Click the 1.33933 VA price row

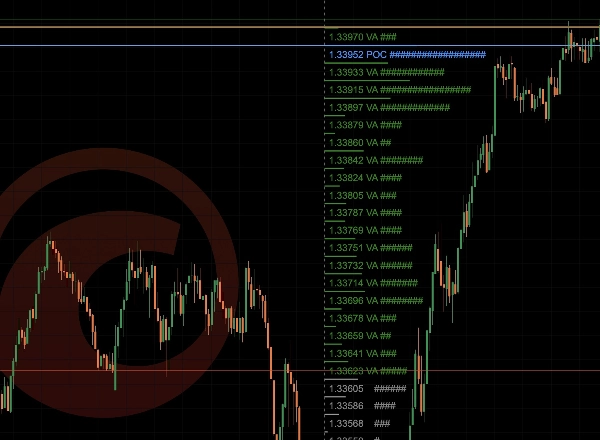[386, 72]
